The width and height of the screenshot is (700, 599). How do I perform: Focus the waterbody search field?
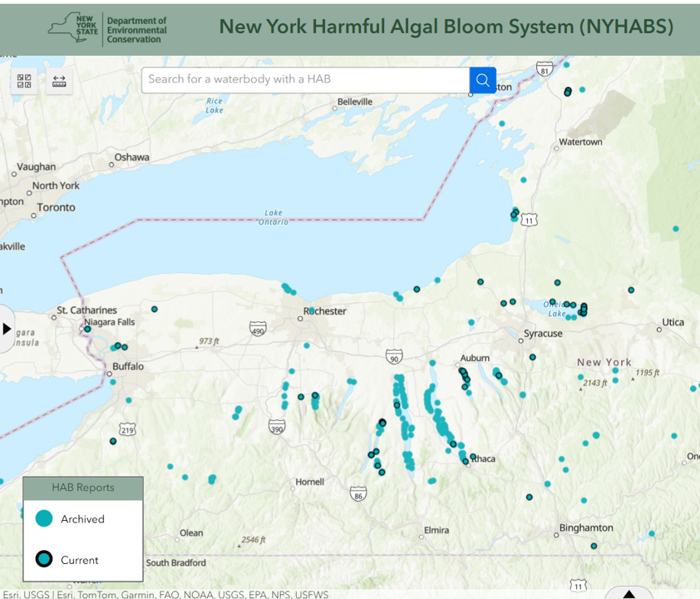[x=305, y=80]
